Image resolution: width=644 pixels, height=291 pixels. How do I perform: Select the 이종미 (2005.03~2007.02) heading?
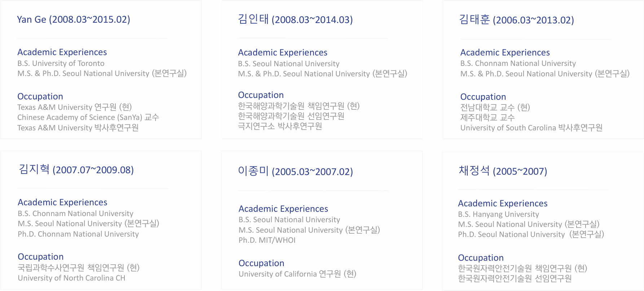295,171
